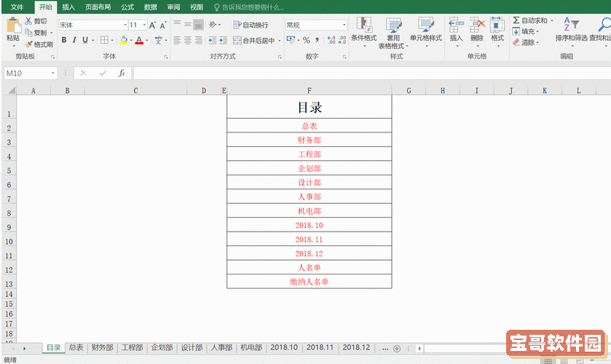This screenshot has width=611, height=364.
Task: Apply the yellow fill color bucket
Action: pos(124,40)
